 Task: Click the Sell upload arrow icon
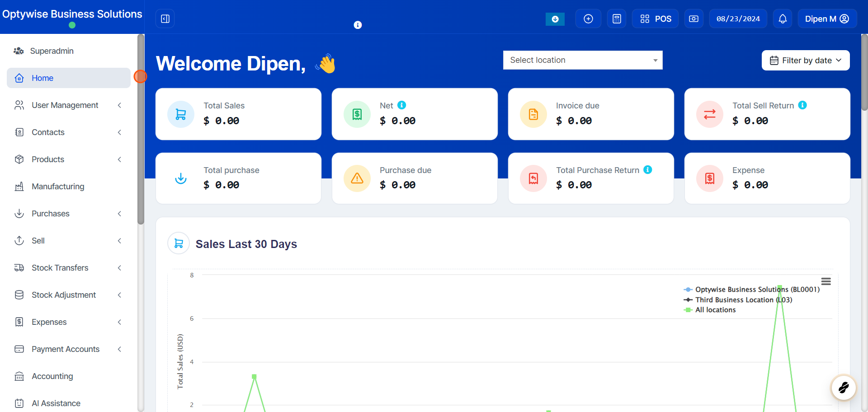[x=19, y=241]
